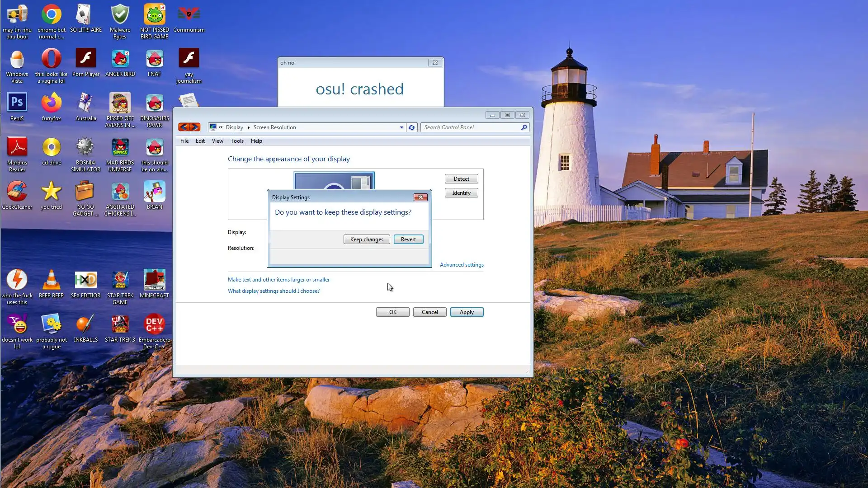The height and width of the screenshot is (488, 868).
Task: Click the Advanced settings link
Action: [462, 265]
